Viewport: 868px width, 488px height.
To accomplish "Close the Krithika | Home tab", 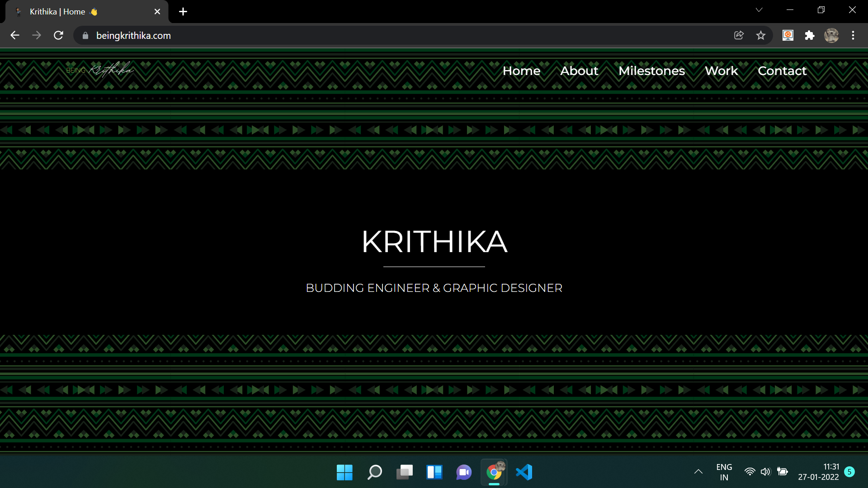I will (157, 12).
